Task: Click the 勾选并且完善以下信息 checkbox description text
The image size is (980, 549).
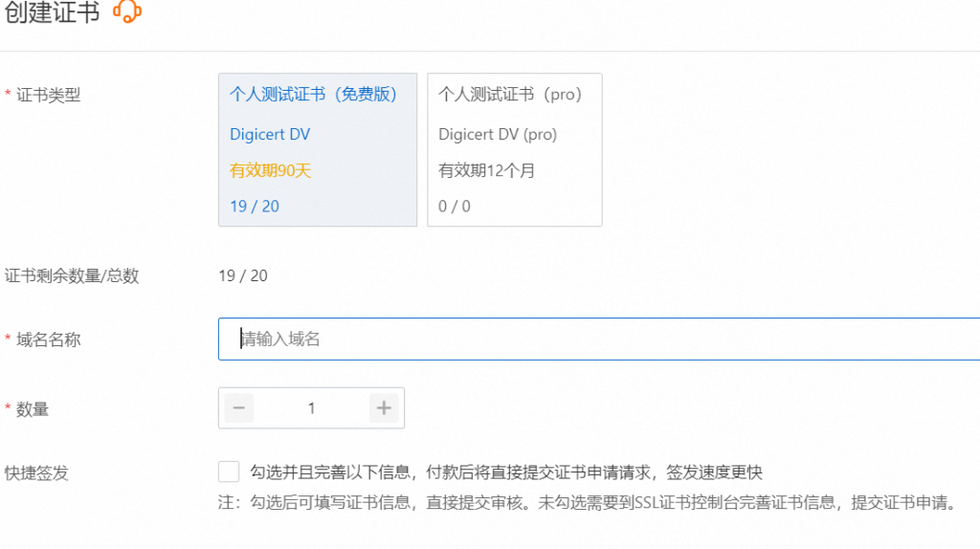Action: click(x=506, y=472)
